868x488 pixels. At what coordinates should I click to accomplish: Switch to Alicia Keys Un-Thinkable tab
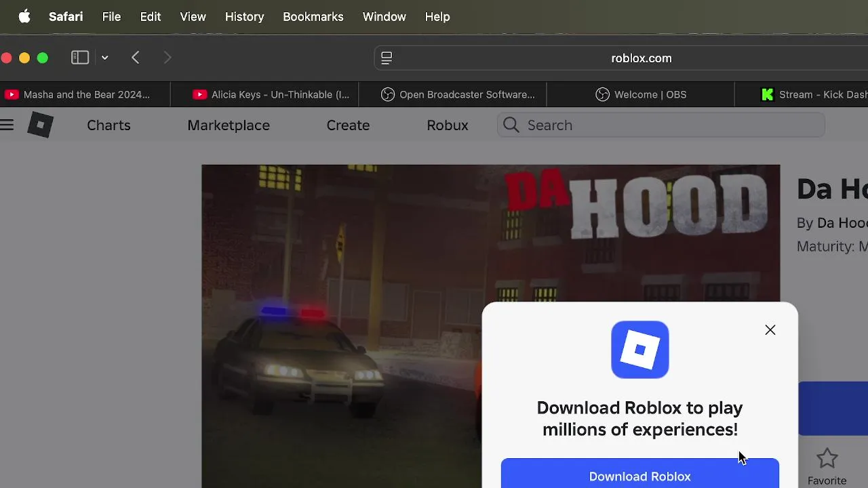point(264,94)
